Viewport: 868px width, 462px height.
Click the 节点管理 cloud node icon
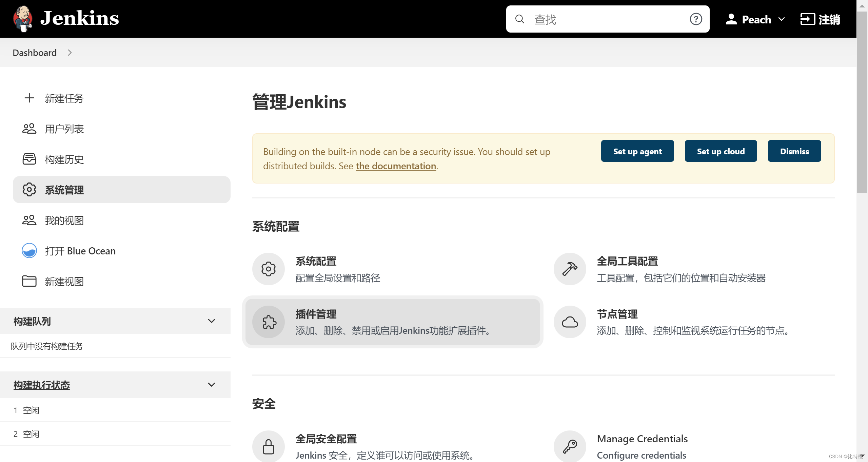pyautogui.click(x=570, y=322)
